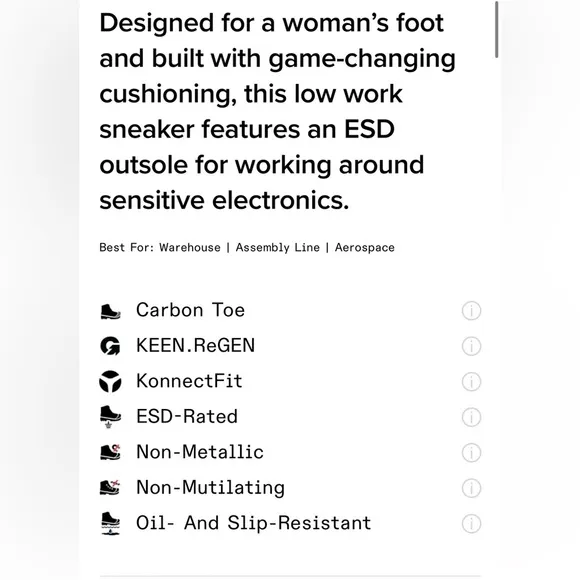Click the Non-Metallic boot icon
The width and height of the screenshot is (580, 580).
pyautogui.click(x=110, y=452)
